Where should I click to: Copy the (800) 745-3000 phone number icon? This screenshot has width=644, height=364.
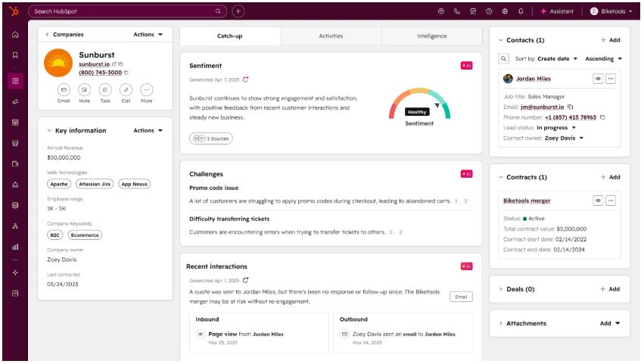tap(126, 73)
